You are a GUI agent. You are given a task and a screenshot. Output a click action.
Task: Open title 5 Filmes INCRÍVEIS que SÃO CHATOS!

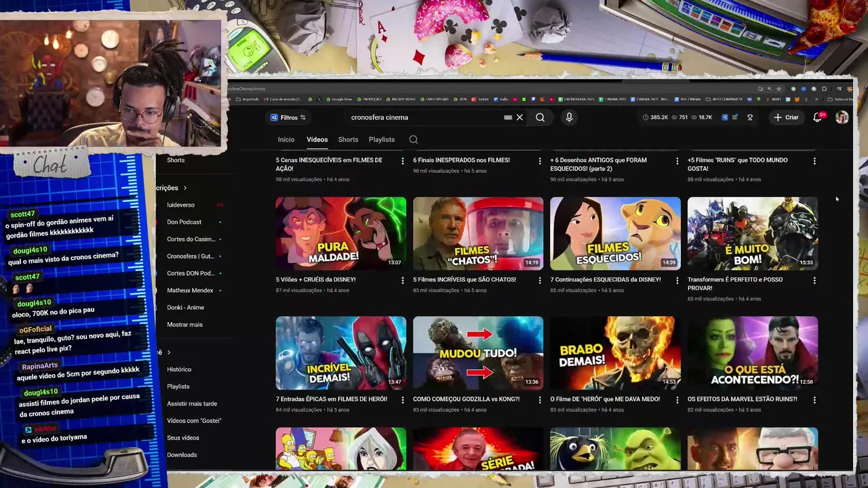[465, 279]
